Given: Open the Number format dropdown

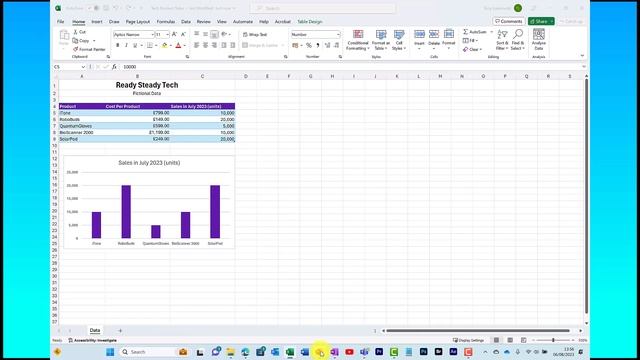Looking at the screenshot, I should point(338,35).
